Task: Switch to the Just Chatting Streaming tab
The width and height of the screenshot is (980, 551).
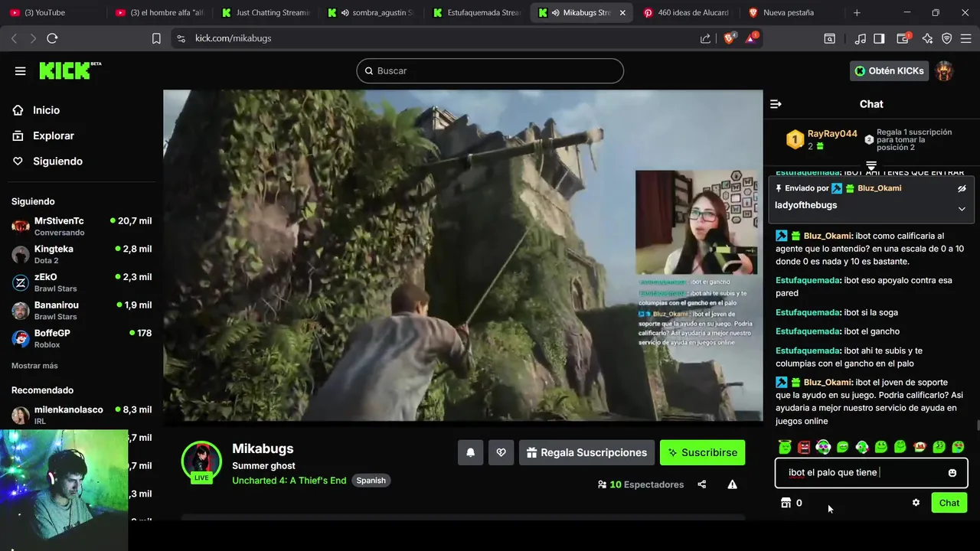Action: pyautogui.click(x=265, y=13)
